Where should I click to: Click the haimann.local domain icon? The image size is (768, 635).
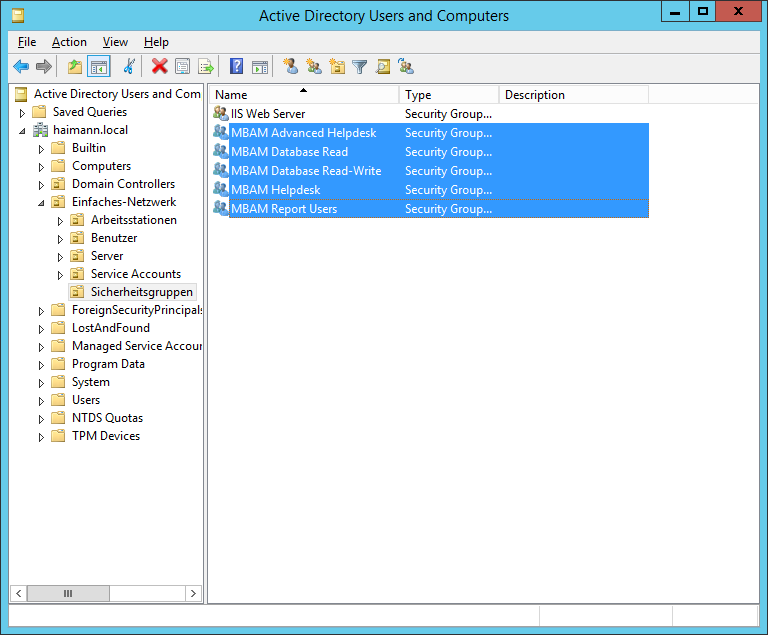[40, 130]
